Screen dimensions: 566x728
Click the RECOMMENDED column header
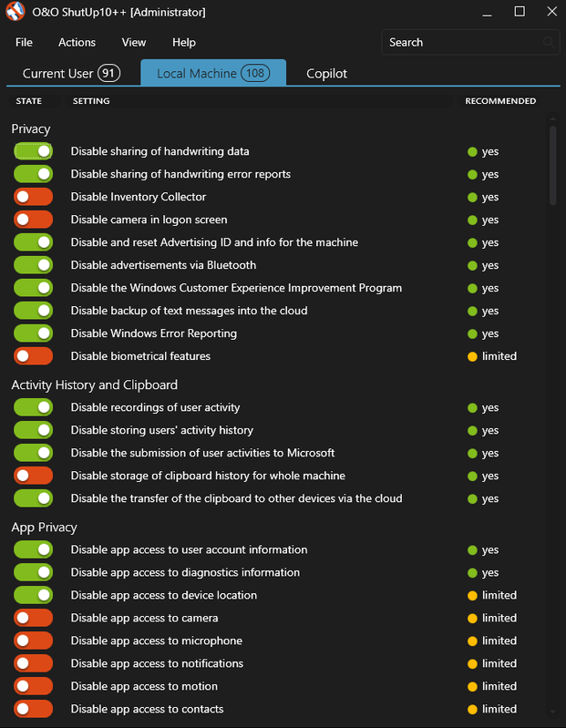click(x=500, y=101)
